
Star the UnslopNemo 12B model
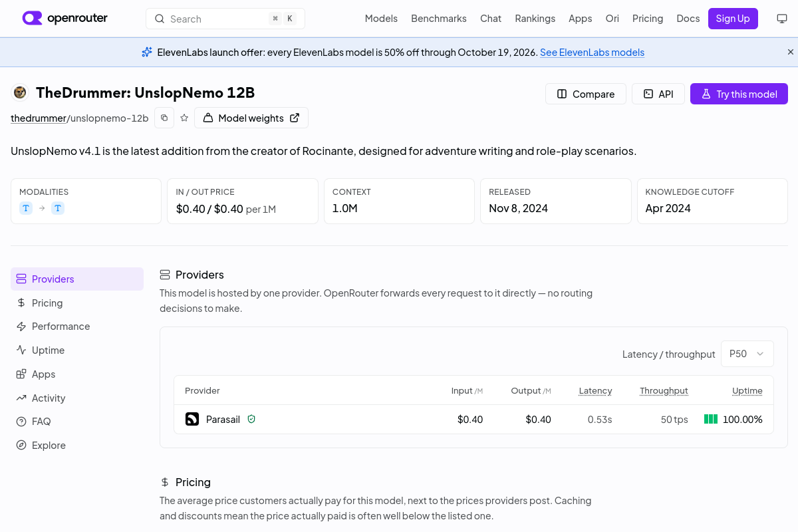click(184, 118)
